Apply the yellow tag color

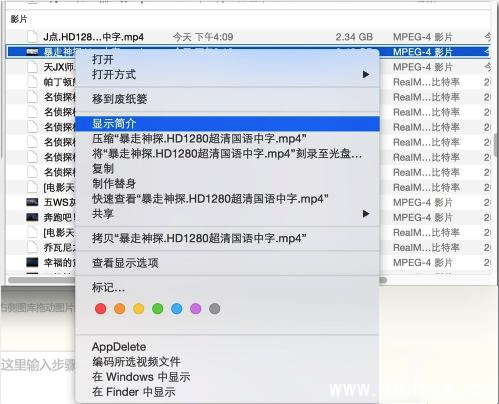[x=139, y=309]
